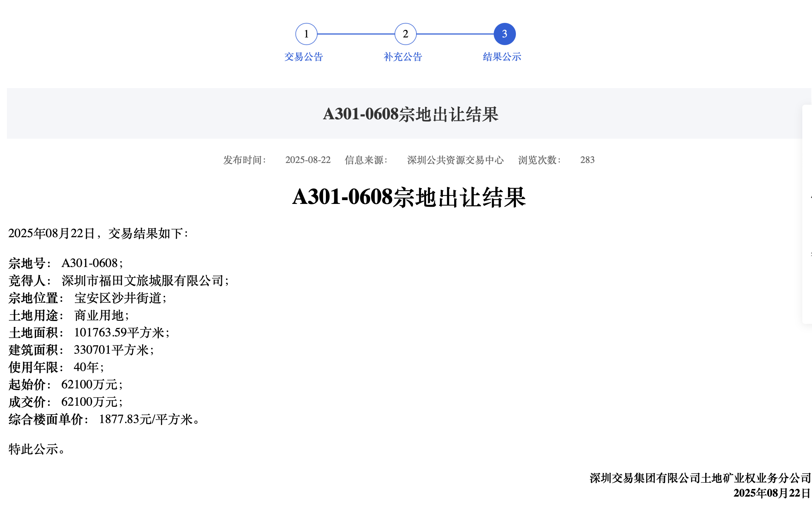This screenshot has height=507, width=812.
Task: Click the 浏览次数 label
Action: point(539,160)
